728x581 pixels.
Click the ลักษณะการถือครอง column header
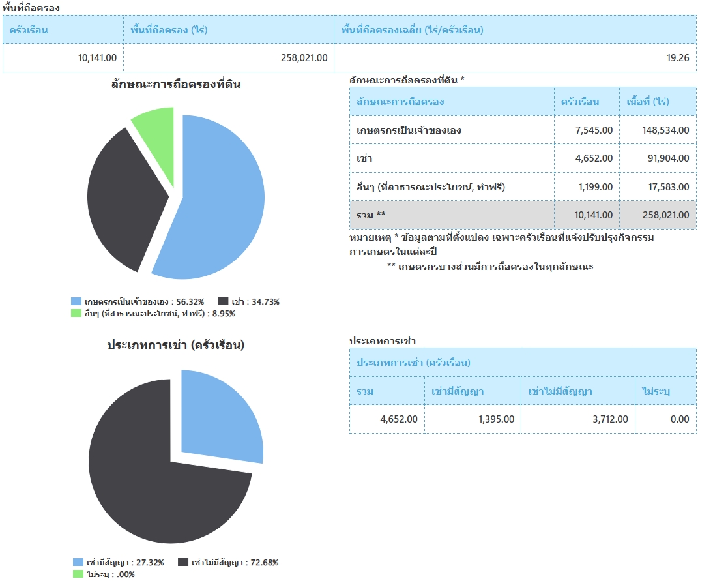coord(400,102)
